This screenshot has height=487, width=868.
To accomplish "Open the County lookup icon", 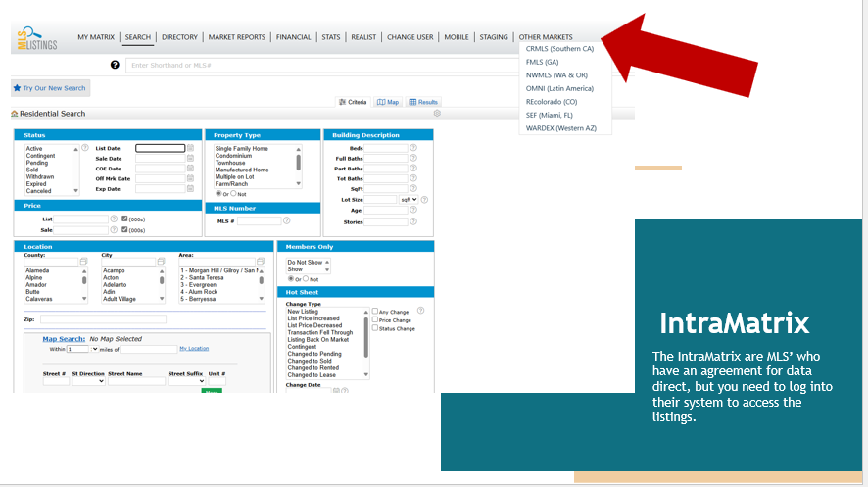I will point(83,262).
